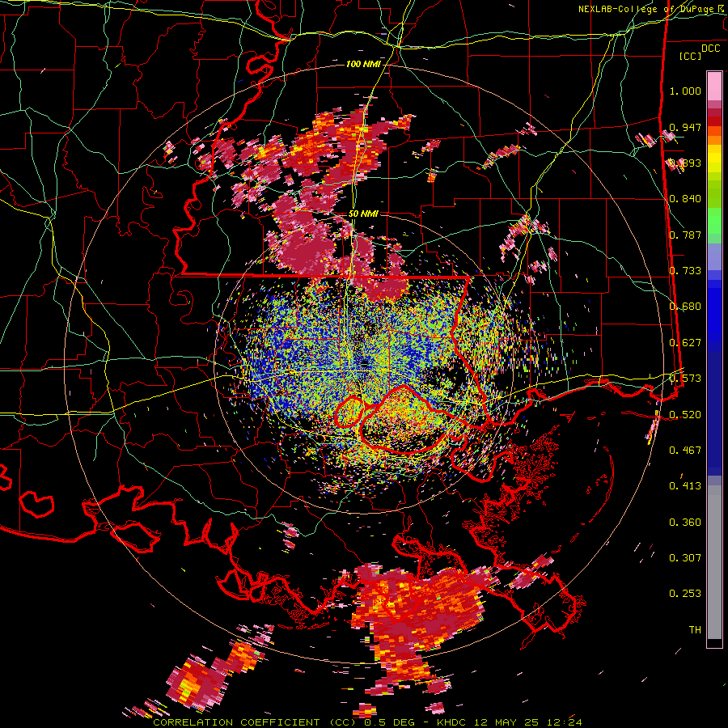Viewport: 728px width, 728px height.
Task: Click the DCC label above the color scale
Action: 711,49
